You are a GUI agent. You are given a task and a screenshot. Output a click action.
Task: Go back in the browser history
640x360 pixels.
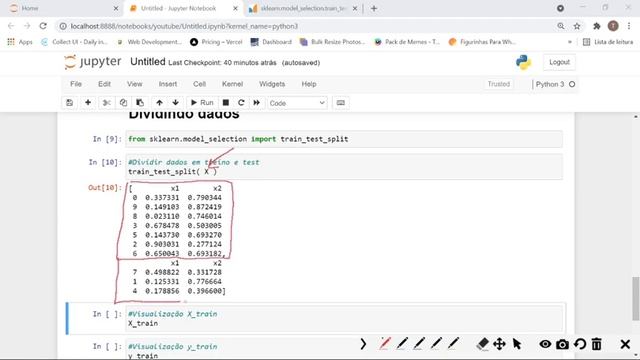tap(11, 26)
